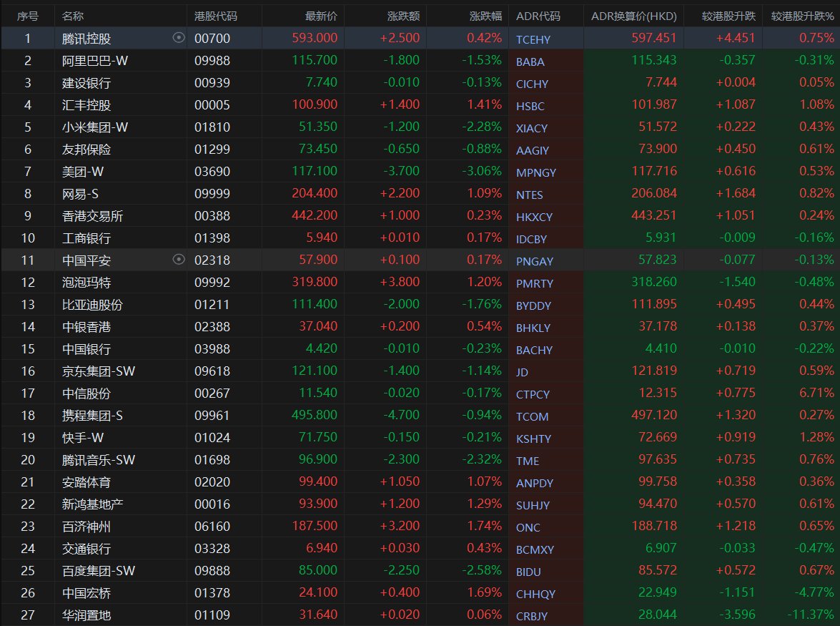Click the 较港股升跌% column header
Screen dimensions: 840x626
(x=802, y=16)
